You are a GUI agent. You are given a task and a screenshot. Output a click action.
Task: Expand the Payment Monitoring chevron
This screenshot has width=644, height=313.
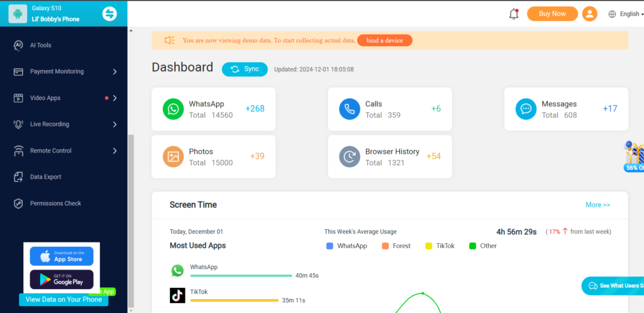point(114,72)
